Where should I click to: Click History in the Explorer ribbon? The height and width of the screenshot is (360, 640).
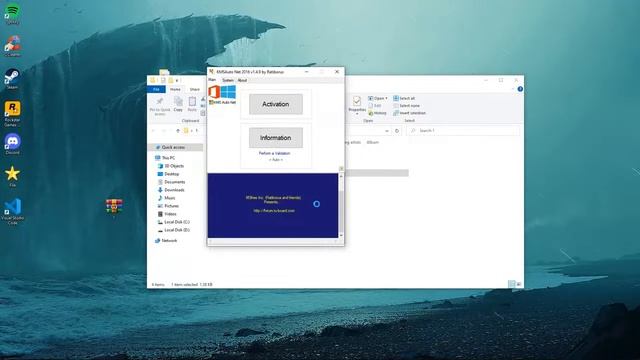(x=377, y=113)
